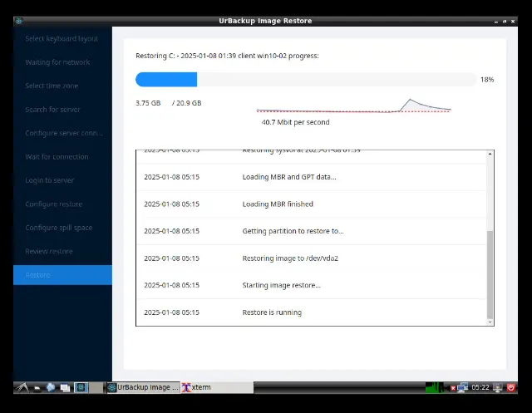Screen dimensions: 532x413
Task: Switch to the xterm taskbar window
Action: [217, 387]
